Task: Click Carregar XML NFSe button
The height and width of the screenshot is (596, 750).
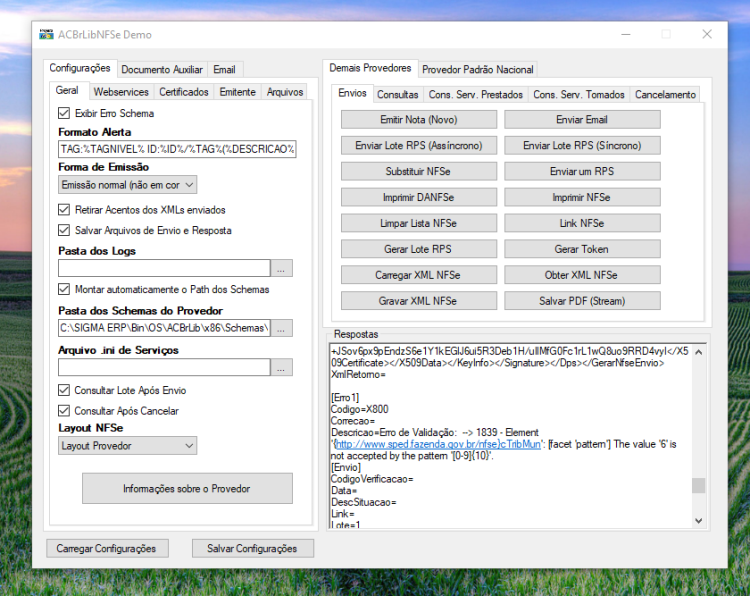Action: coord(419,275)
